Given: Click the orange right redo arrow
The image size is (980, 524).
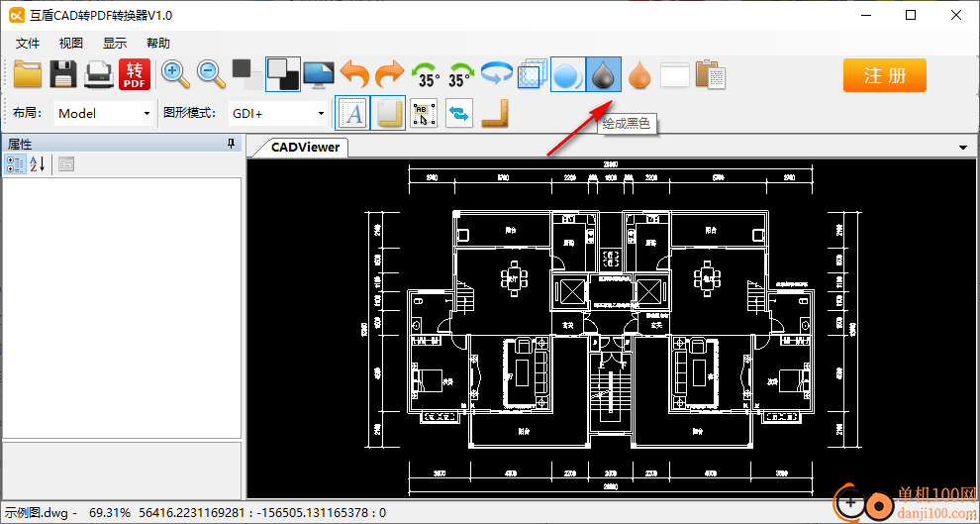Looking at the screenshot, I should click(x=390, y=74).
